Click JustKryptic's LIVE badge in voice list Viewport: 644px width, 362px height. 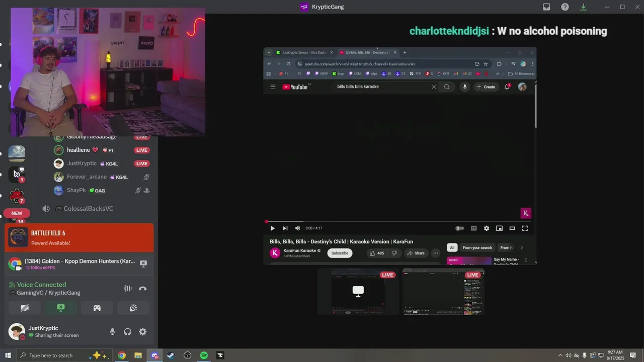[142, 163]
